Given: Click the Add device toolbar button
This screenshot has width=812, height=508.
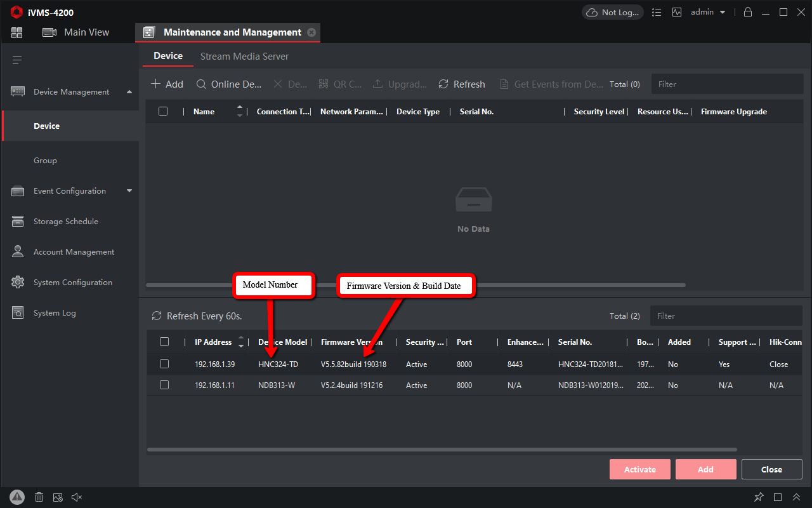Looking at the screenshot, I should pyautogui.click(x=167, y=84).
